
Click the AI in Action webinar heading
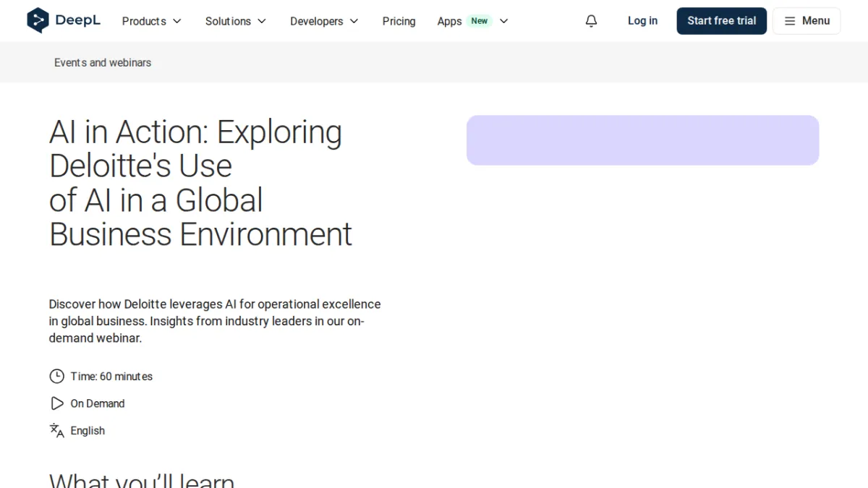pos(200,184)
